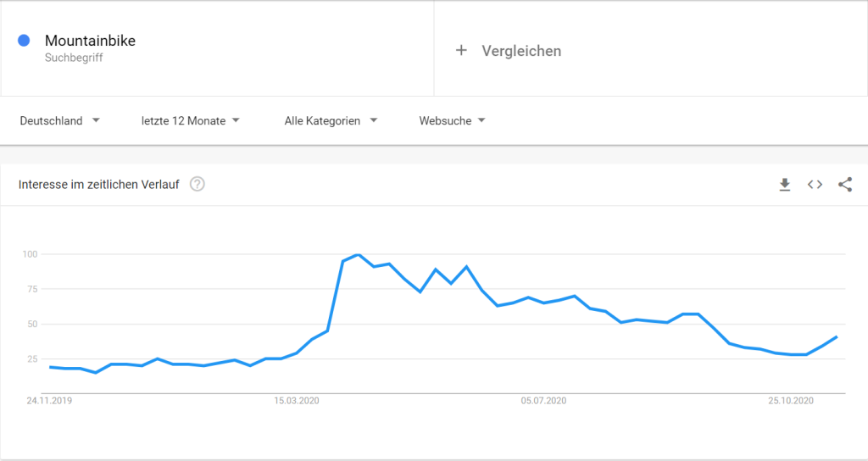Share the Interesse im zeitlichen Verlauf chart
The width and height of the screenshot is (868, 461).
(845, 185)
